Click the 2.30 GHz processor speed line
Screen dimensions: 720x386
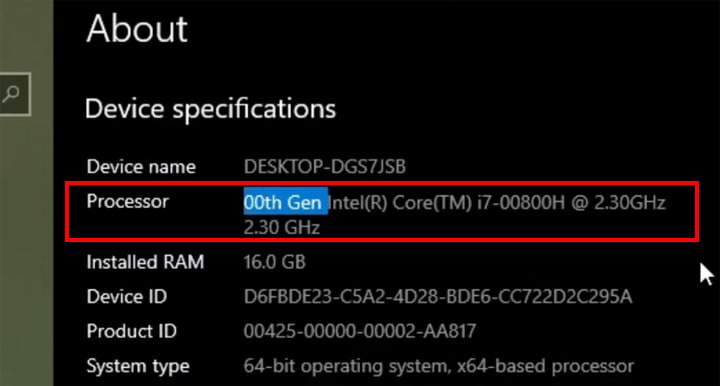[x=281, y=227]
